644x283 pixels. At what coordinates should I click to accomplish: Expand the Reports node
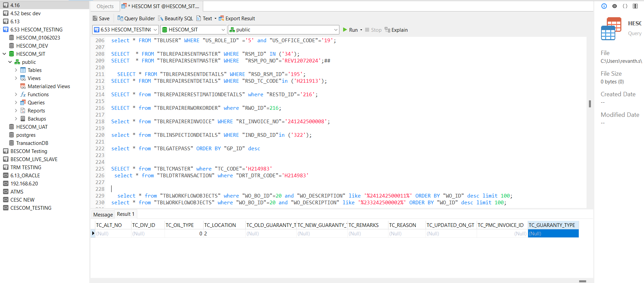[16, 110]
